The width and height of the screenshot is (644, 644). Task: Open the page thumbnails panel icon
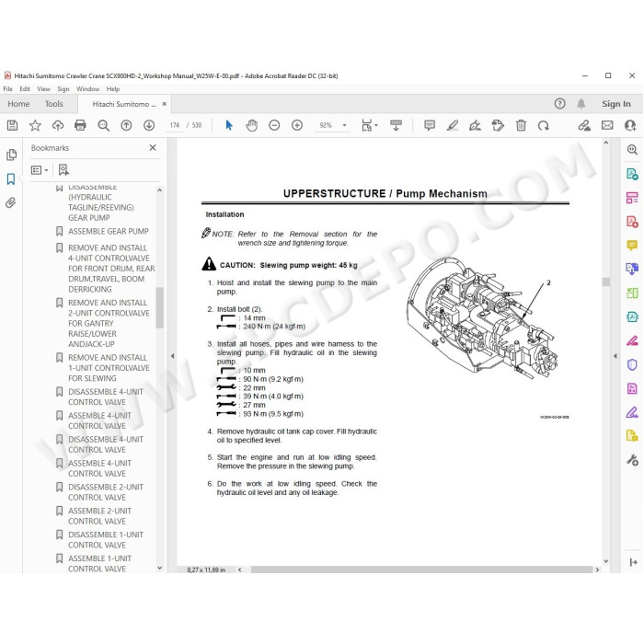(x=11, y=155)
